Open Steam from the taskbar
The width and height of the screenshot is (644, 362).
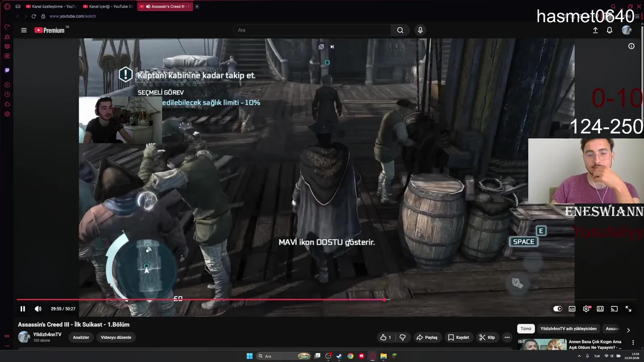point(339,356)
